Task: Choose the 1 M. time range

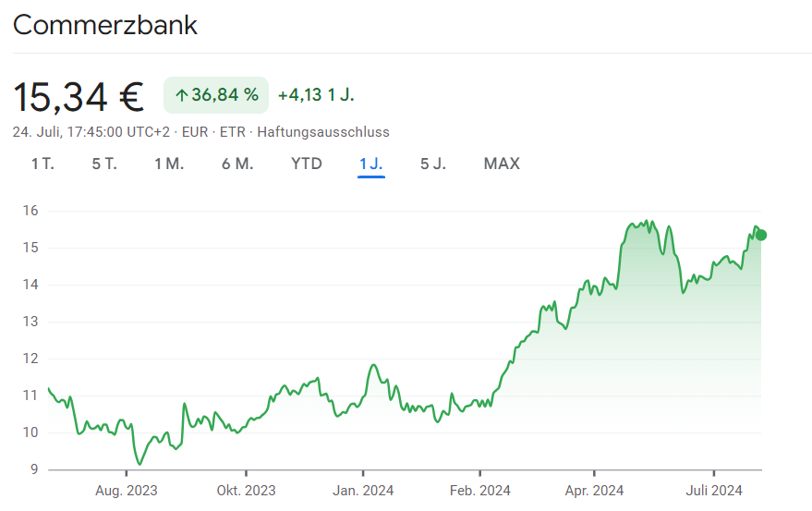Action: click(x=169, y=164)
